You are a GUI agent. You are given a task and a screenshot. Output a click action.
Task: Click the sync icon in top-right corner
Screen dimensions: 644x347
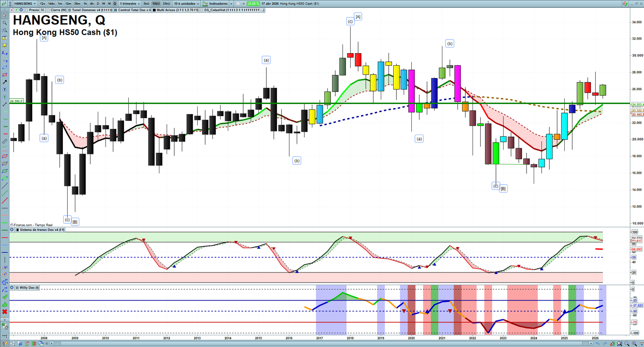[x=625, y=4]
